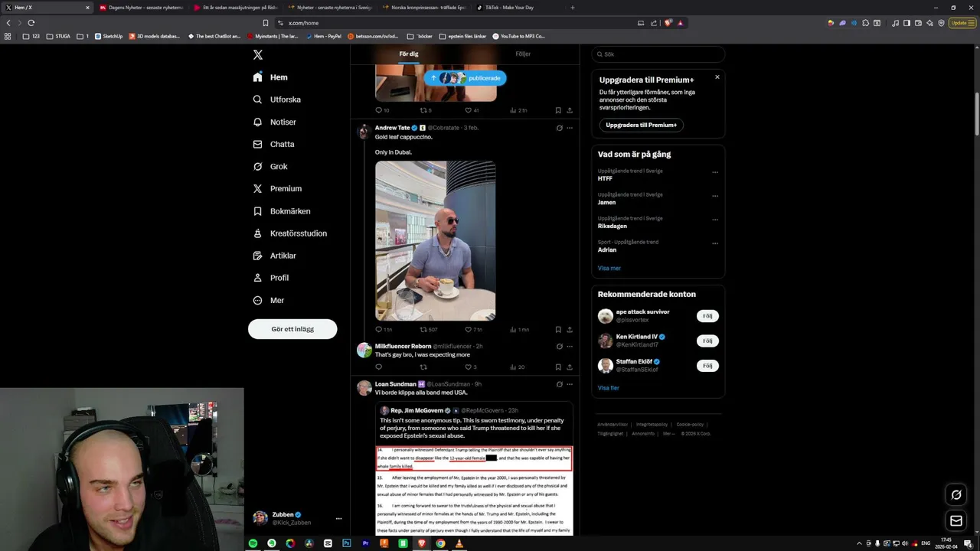Search in the Sök field
Screen dimensions: 980x551
(658, 54)
